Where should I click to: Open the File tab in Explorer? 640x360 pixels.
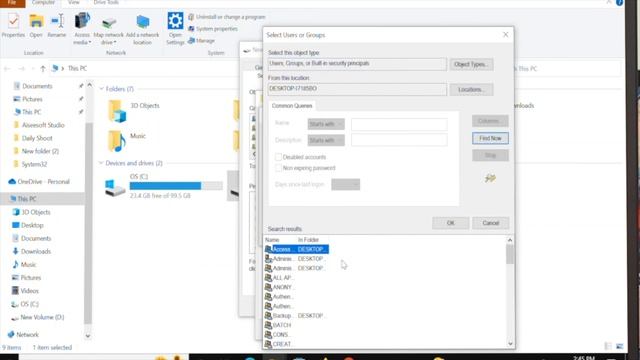tap(12, 3)
